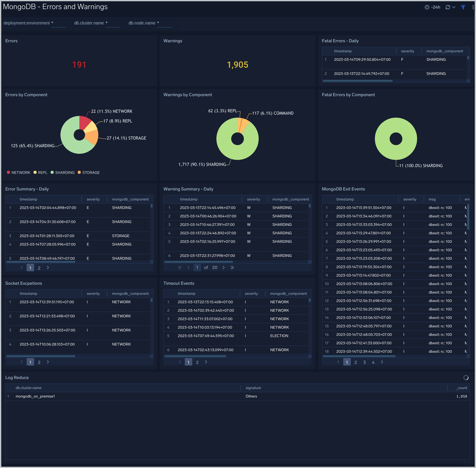Go to previous page in Timeout Events
The width and height of the screenshot is (476, 468).
(180, 362)
